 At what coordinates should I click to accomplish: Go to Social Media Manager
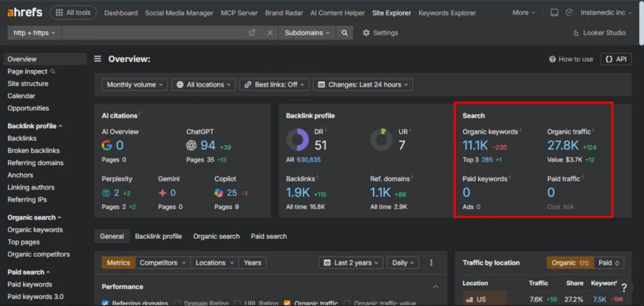coord(179,13)
